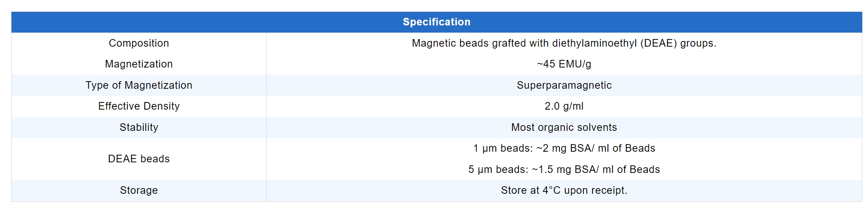This screenshot has height=212, width=868.
Task: Select the 4°C temperature in the Storage row
Action: coord(552,190)
